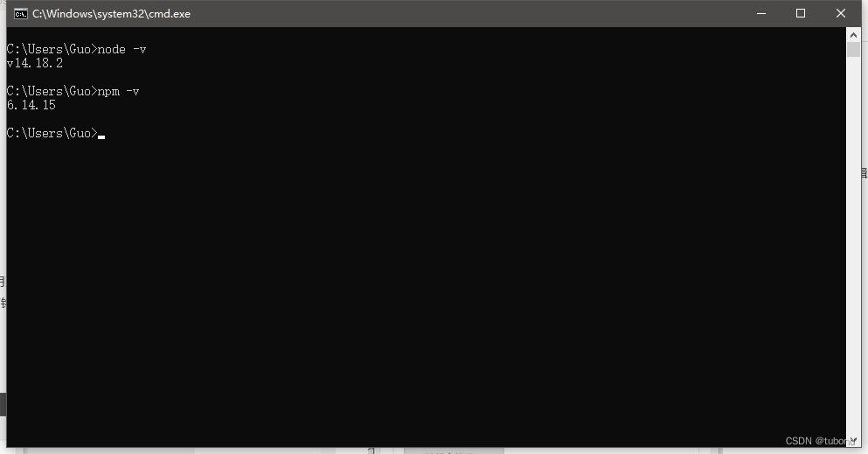This screenshot has height=454, width=868.
Task: Click the scrollbar down arrow
Action: point(853,440)
